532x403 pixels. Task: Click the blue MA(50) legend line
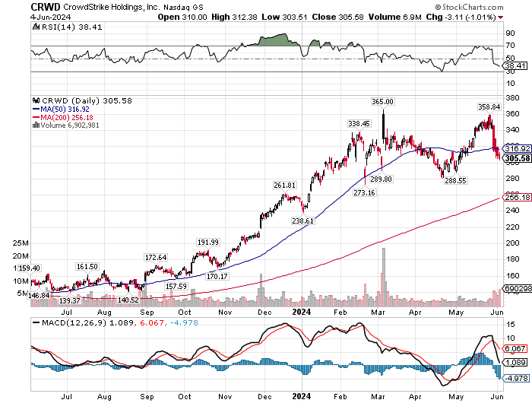coord(36,109)
